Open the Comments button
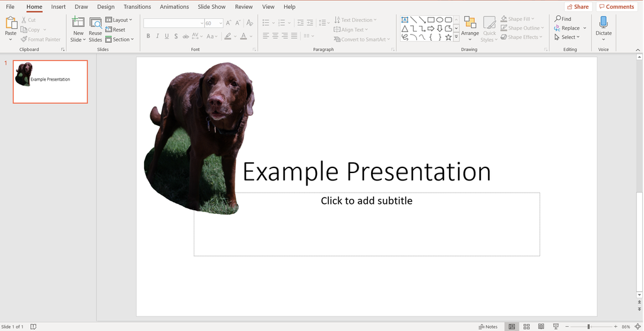The width and height of the screenshot is (644, 331). pos(616,6)
